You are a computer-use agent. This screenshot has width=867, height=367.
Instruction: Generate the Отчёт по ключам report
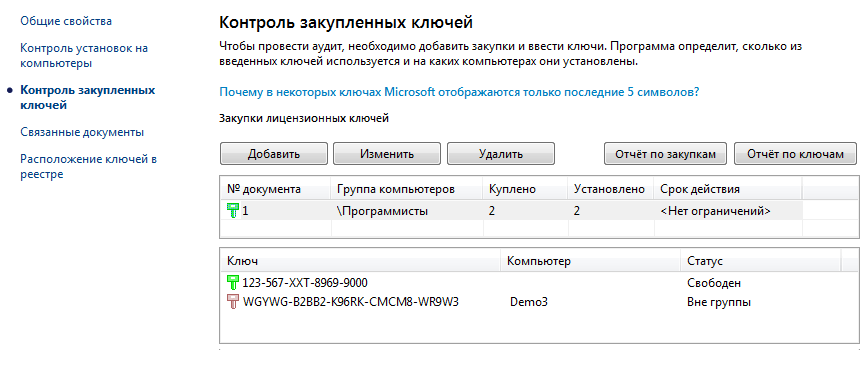coord(795,154)
